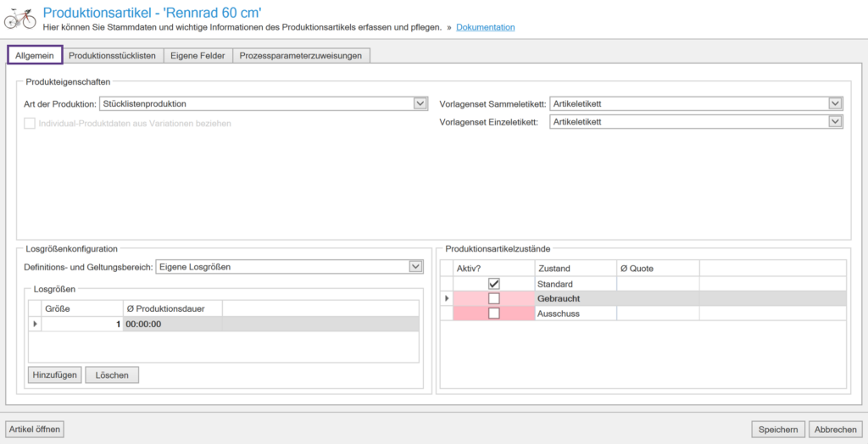
Task: Click the Löschen button
Action: (x=112, y=375)
